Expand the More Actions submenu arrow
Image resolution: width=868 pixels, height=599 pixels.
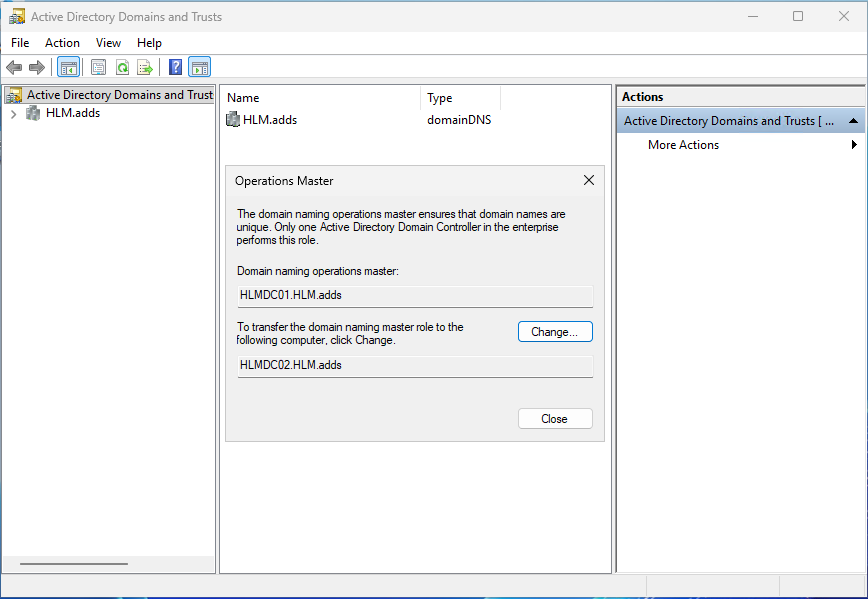[854, 145]
